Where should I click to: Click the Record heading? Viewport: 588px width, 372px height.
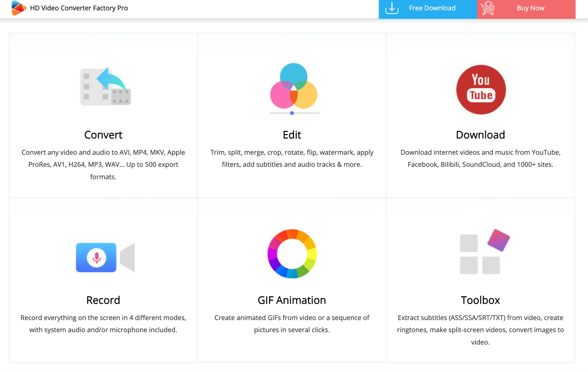(103, 300)
